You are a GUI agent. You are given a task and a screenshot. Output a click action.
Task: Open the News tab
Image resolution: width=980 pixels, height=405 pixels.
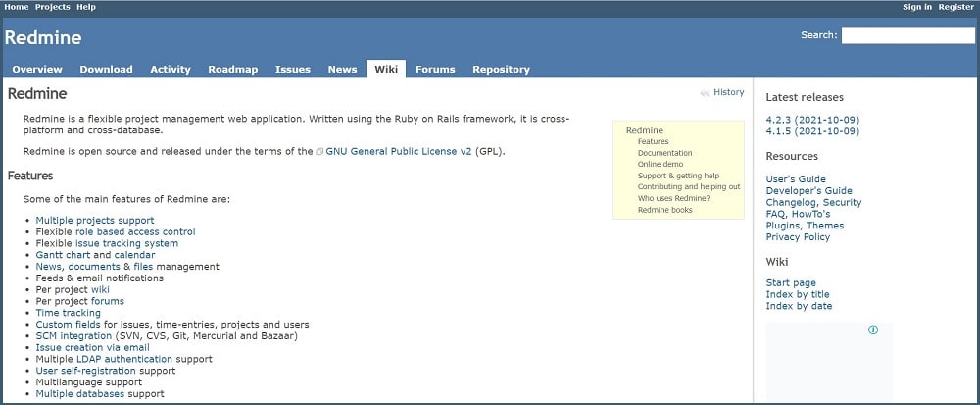(342, 70)
